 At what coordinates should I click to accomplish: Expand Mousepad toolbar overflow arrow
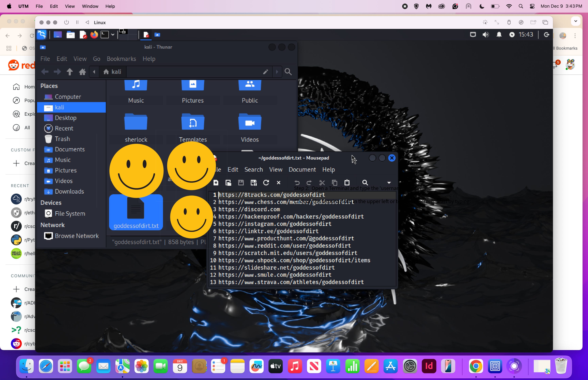(x=389, y=183)
